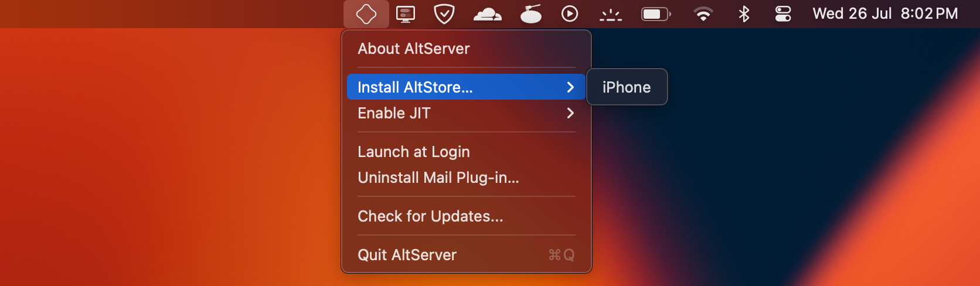Open the AltServer diamond menu bar icon

tap(366, 13)
